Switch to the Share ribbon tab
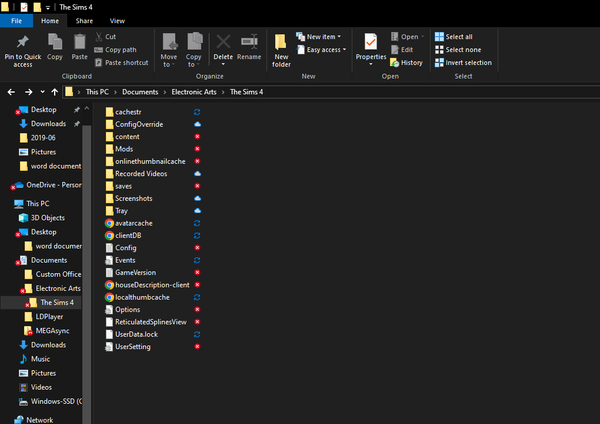The height and width of the screenshot is (424, 600). (x=84, y=21)
